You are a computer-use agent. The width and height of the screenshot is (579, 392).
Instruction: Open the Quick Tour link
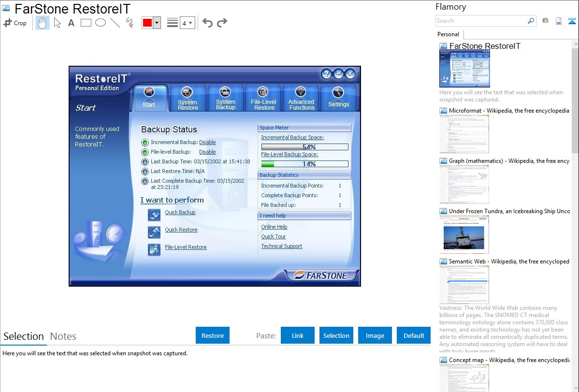click(x=273, y=236)
